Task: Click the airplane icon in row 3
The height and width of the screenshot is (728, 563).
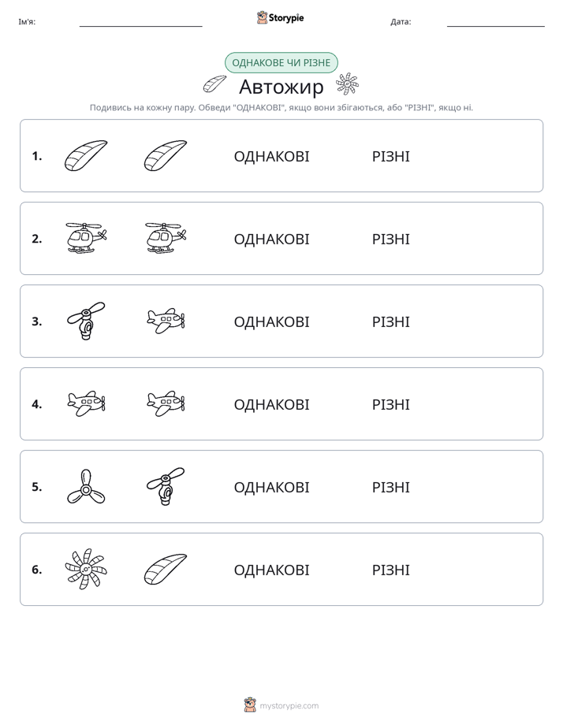Action: coord(166,321)
